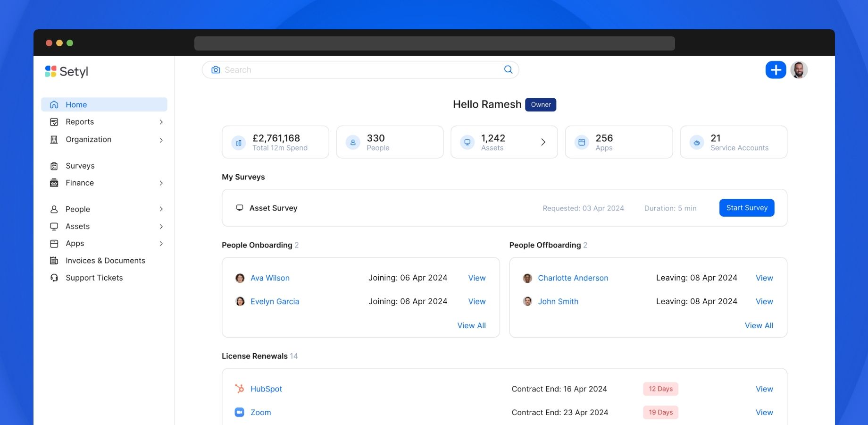The width and height of the screenshot is (868, 425).
Task: Click the Setyl logo
Action: coord(67,71)
